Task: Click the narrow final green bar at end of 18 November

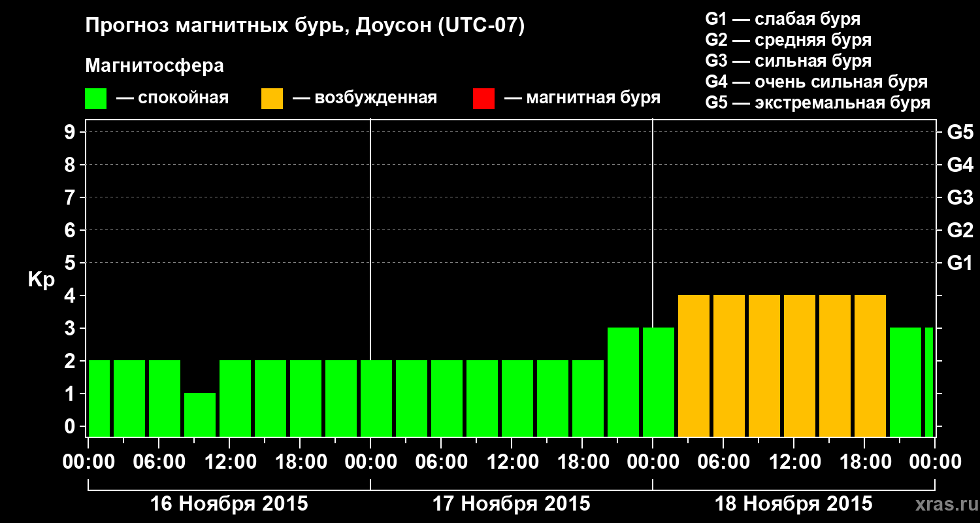Action: pos(929,382)
